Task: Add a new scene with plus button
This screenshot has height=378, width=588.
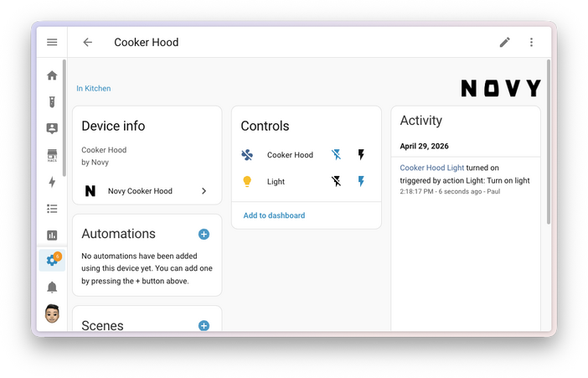Action: coord(204,325)
